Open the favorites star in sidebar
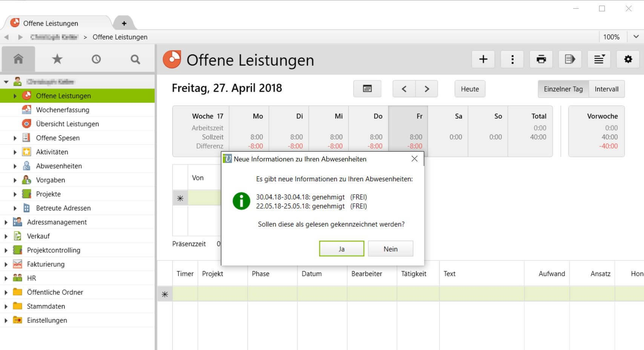The height and width of the screenshot is (350, 644). coord(57,59)
